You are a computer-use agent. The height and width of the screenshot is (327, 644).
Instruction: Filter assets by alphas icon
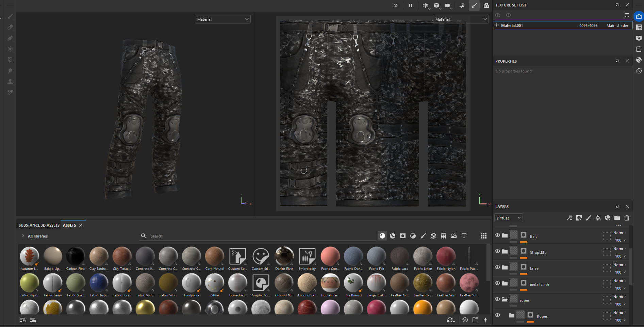(x=433, y=236)
